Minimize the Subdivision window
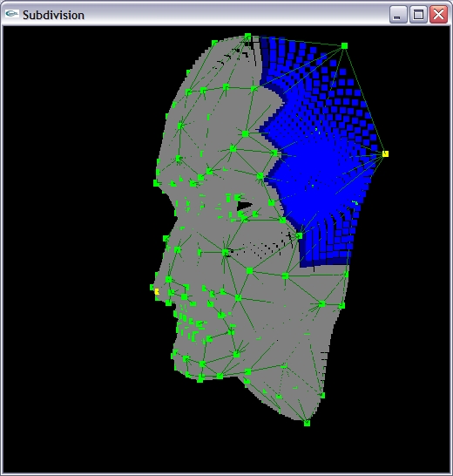The width and height of the screenshot is (453, 476). [x=398, y=14]
